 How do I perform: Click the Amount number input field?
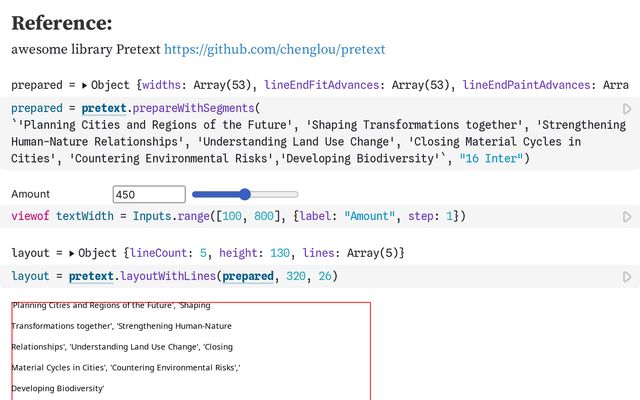tap(149, 194)
